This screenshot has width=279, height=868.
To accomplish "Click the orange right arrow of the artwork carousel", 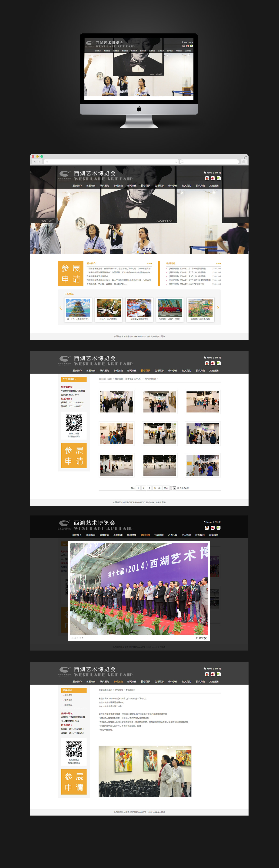I will (218, 308).
